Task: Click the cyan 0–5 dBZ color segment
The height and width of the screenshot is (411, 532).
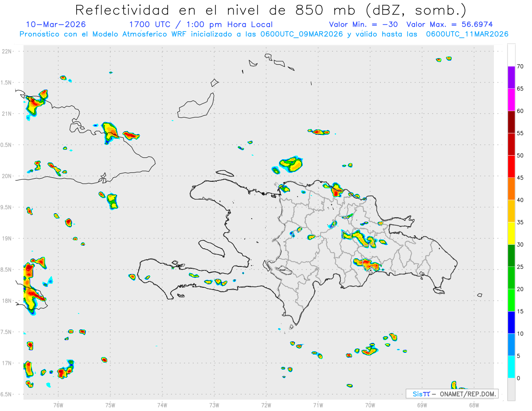Action: click(511, 367)
